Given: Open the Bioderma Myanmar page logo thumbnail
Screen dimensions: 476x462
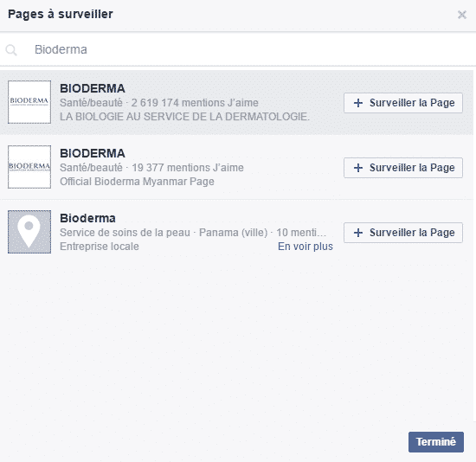Looking at the screenshot, I should [x=29, y=167].
